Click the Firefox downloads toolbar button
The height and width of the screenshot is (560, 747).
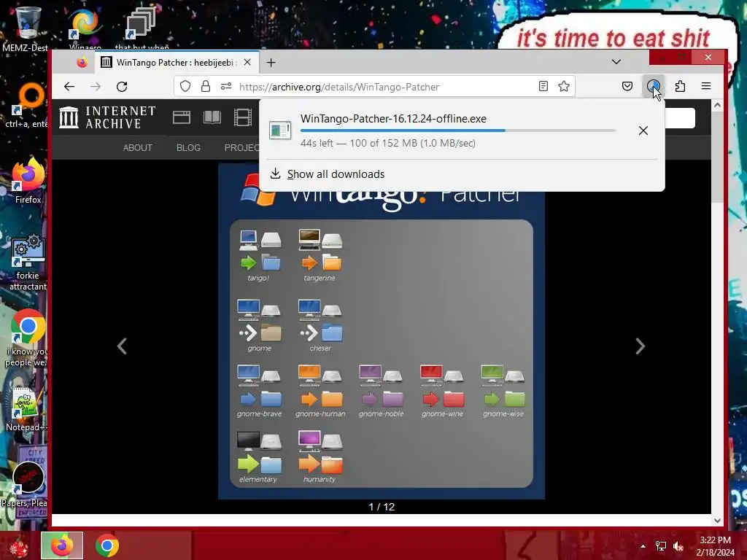[x=653, y=87]
